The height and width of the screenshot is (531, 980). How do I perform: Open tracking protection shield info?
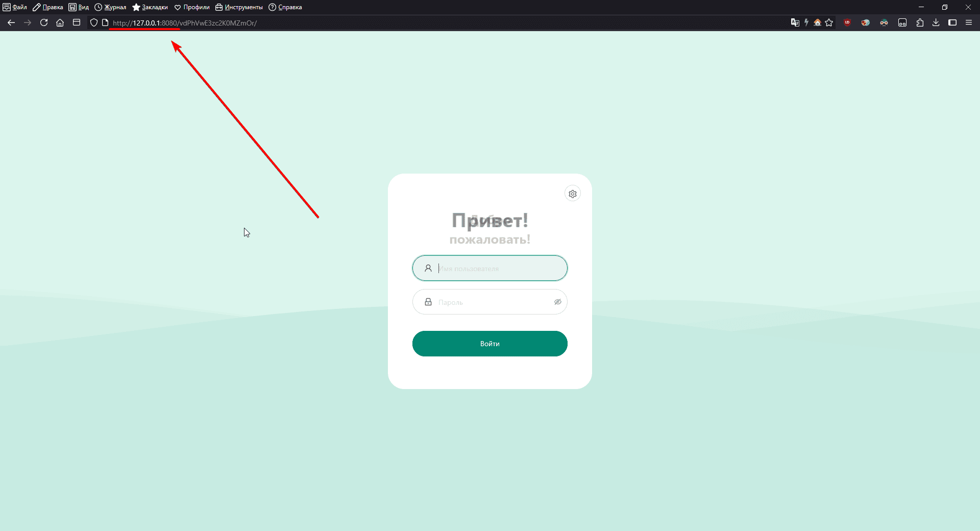(x=94, y=22)
